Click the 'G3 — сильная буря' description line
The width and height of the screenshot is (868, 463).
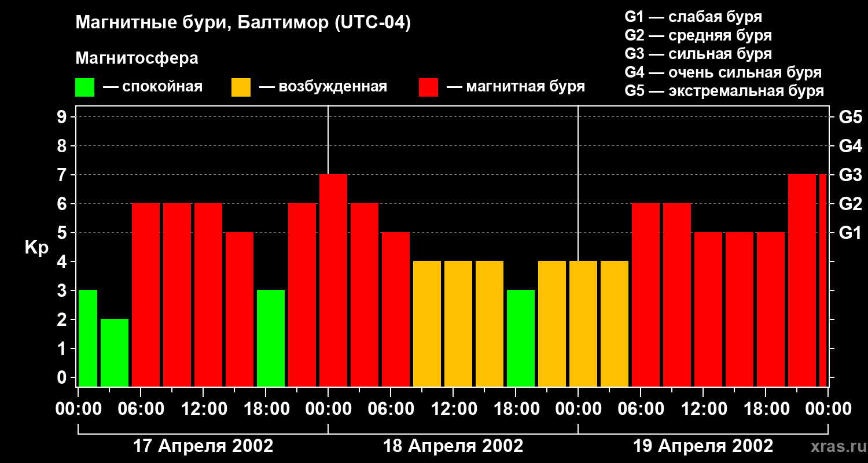tap(698, 54)
